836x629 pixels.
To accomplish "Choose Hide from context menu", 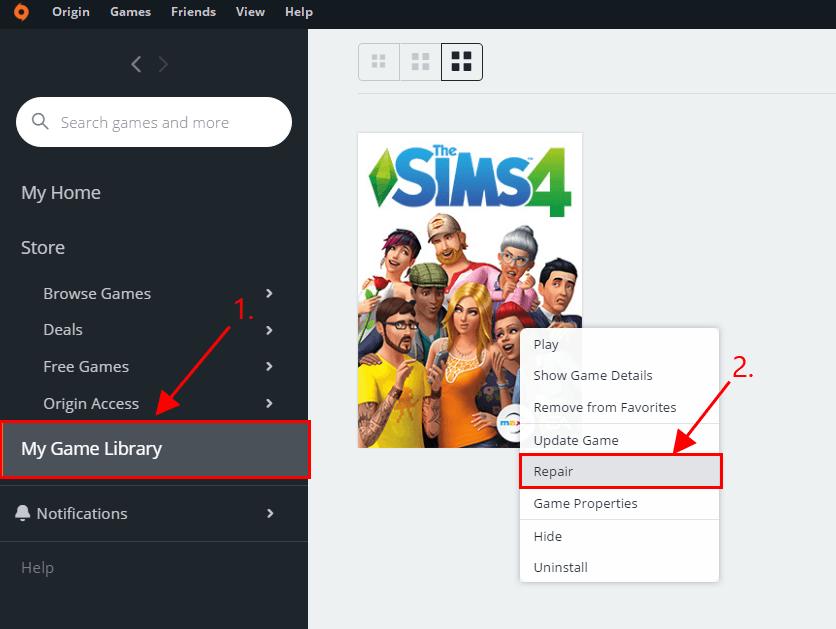I will point(619,536).
